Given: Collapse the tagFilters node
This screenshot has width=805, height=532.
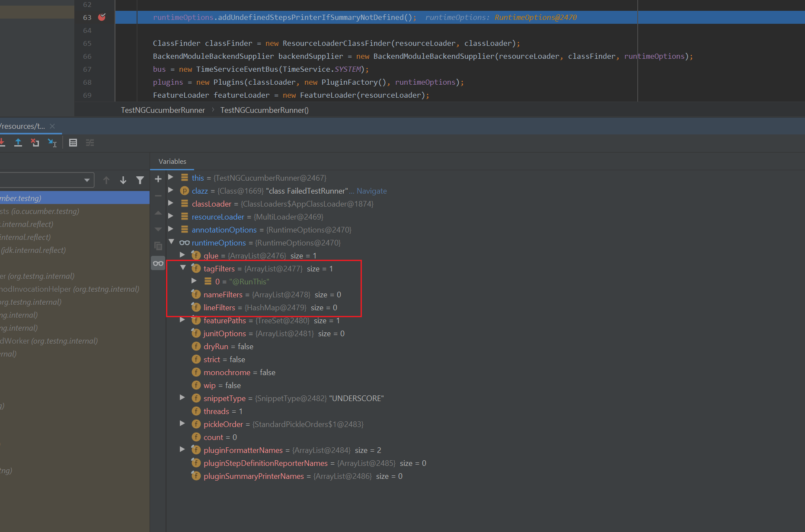Looking at the screenshot, I should (182, 268).
